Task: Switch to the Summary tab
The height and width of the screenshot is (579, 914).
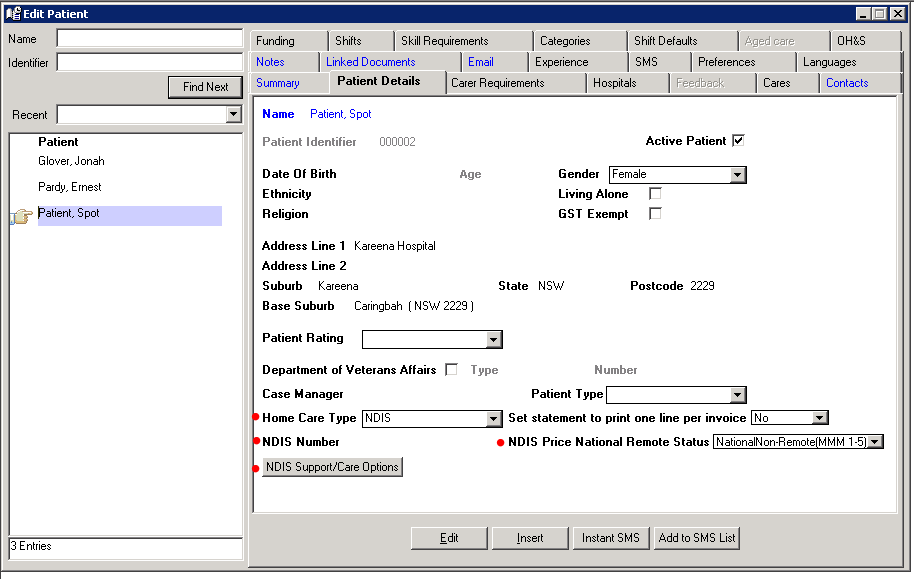Action: [290, 83]
